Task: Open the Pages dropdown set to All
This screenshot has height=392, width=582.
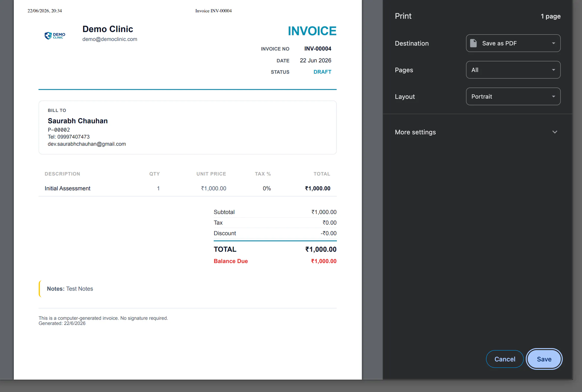Action: coord(513,70)
